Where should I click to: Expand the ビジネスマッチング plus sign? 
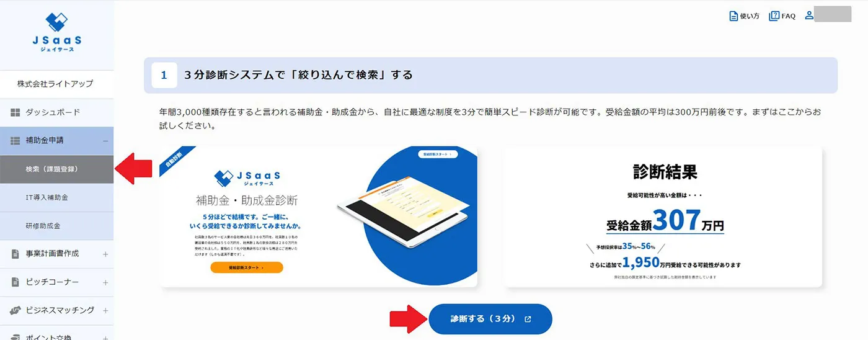click(x=105, y=310)
